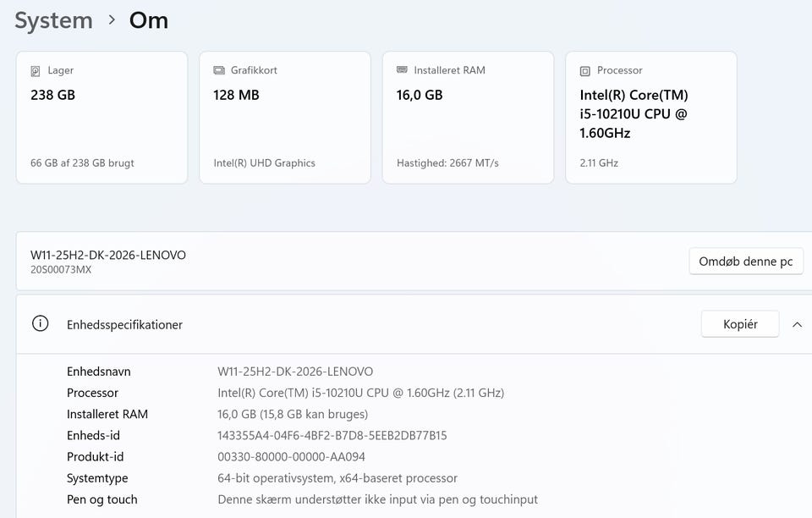Open the Lager 238 GB card
Screen dimensions: 812x518
click(101, 118)
